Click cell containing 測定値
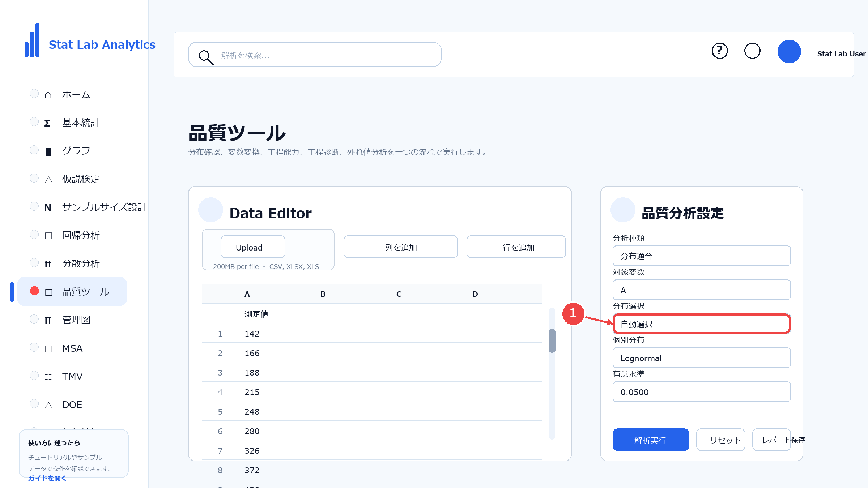Viewport: 868px width, 488px height. click(x=276, y=313)
